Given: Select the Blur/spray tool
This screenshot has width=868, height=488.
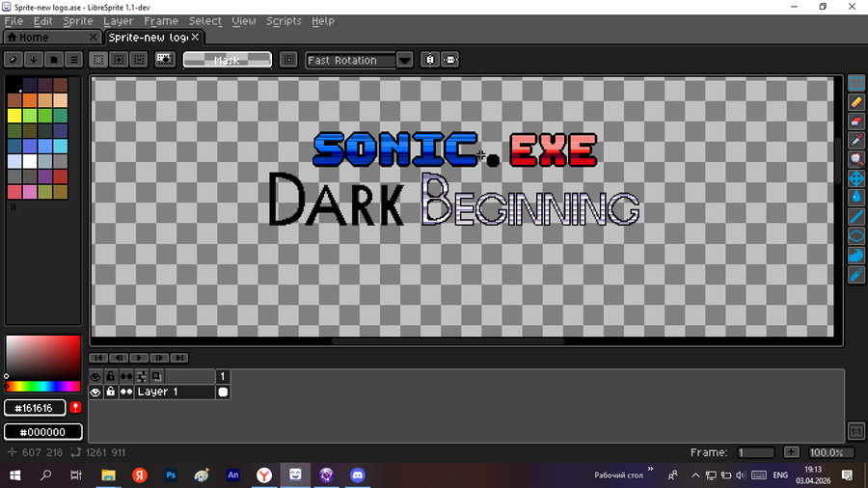Looking at the screenshot, I should click(856, 275).
